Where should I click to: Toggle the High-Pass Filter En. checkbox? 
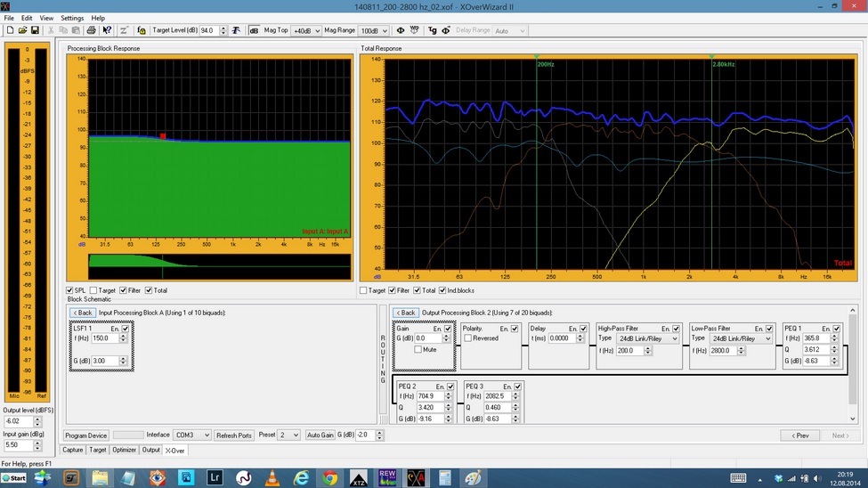(676, 329)
